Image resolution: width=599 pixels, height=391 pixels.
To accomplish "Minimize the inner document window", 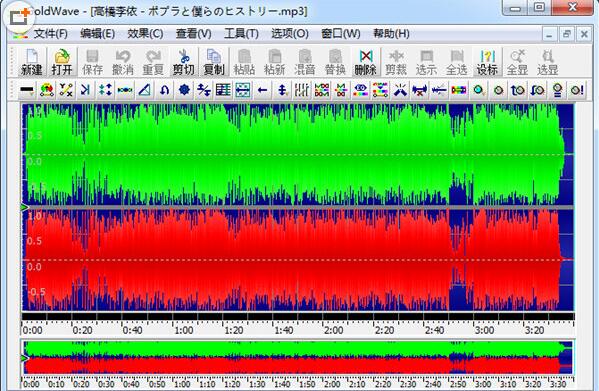I will pyautogui.click(x=549, y=34).
